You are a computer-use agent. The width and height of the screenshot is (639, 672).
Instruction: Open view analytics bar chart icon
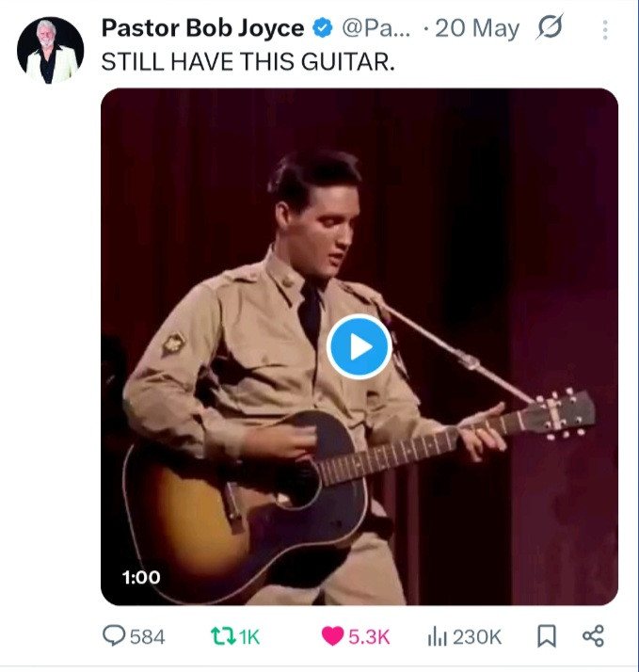pyautogui.click(x=437, y=636)
